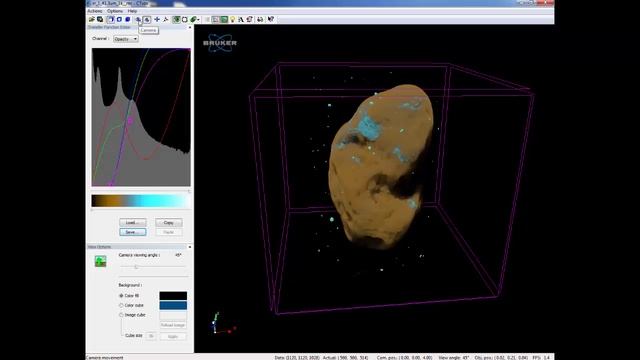Select the Image cube background radio button
640x360 pixels.
(121, 315)
